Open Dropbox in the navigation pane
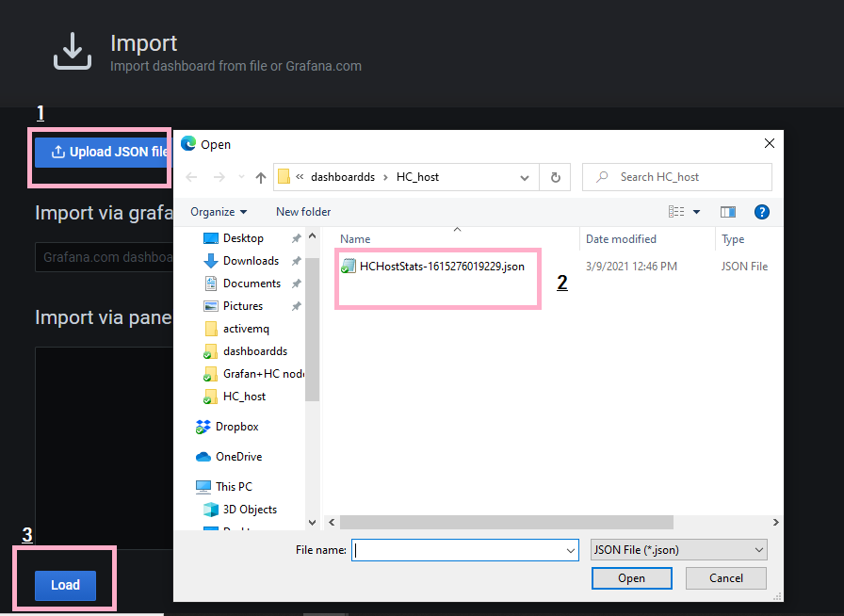Screen dimensions: 844x616 [x=236, y=427]
